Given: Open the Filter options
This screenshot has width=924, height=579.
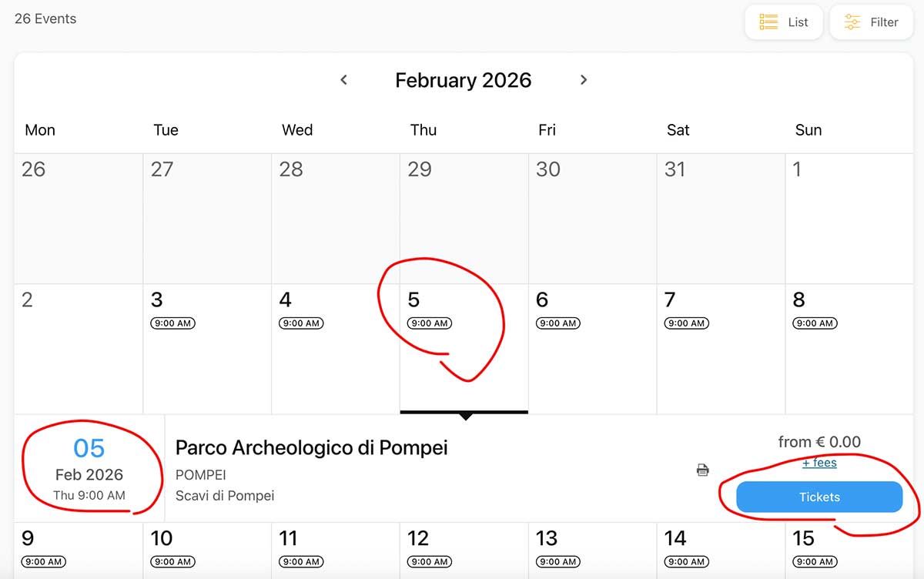Looking at the screenshot, I should point(871,22).
